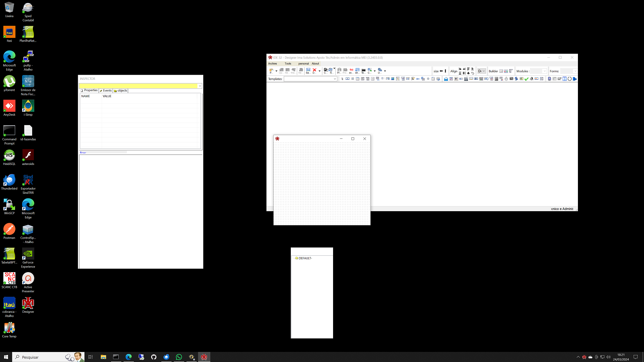Switch to the objects tab
Viewport: 644px width, 362px height.
click(121, 91)
